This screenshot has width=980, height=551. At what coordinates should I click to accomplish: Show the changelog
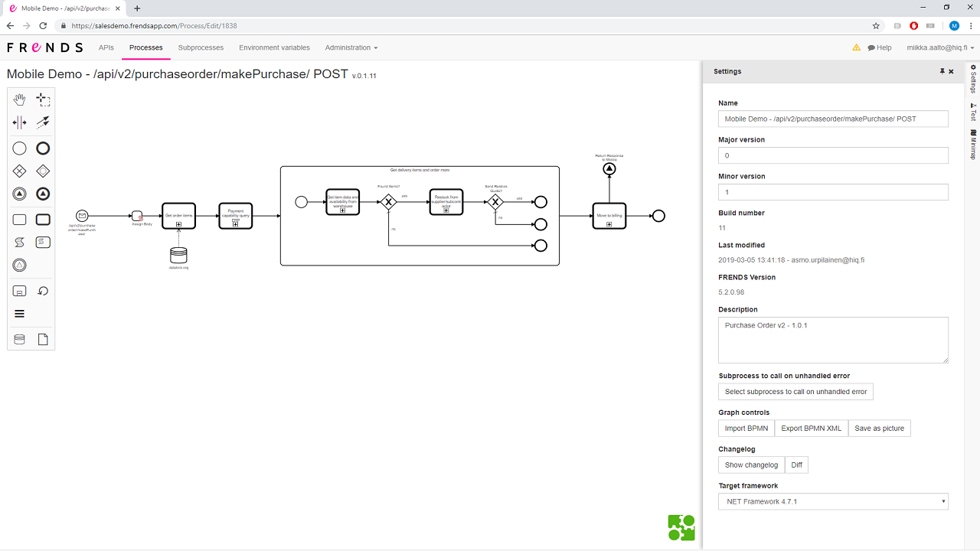coord(751,465)
